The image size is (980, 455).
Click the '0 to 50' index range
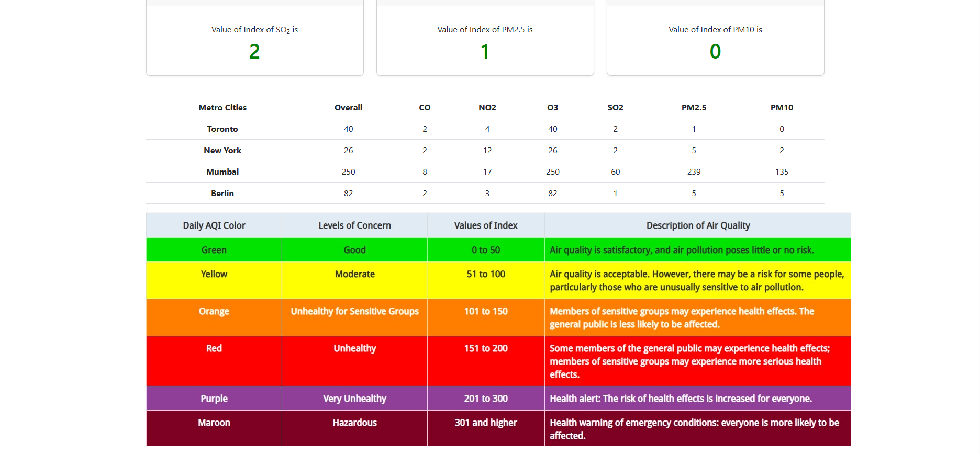(x=486, y=250)
